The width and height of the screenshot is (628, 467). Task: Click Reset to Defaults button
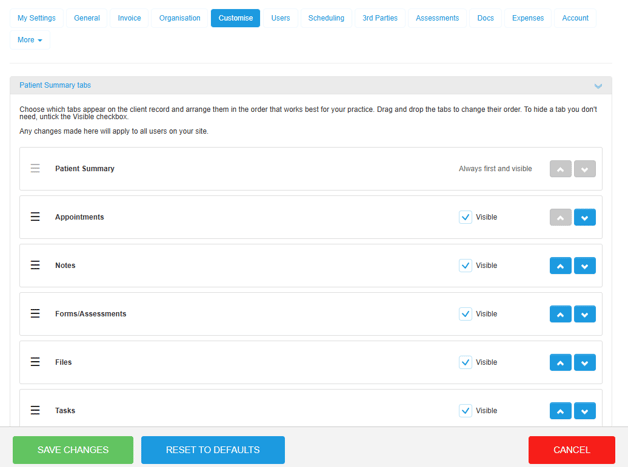tap(213, 450)
